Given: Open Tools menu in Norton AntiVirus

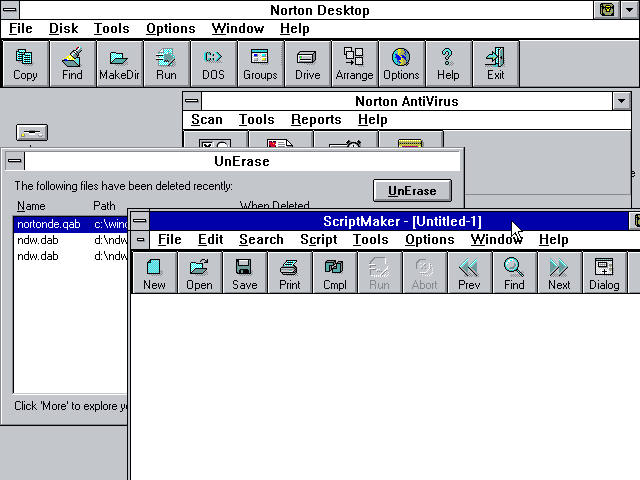Looking at the screenshot, I should point(256,120).
